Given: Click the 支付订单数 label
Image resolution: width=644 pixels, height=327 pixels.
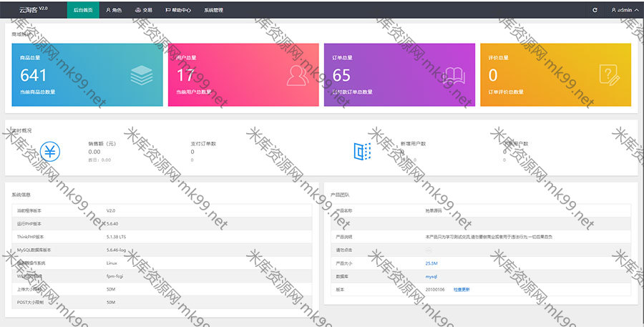Looking at the screenshot, I should pyautogui.click(x=203, y=144).
